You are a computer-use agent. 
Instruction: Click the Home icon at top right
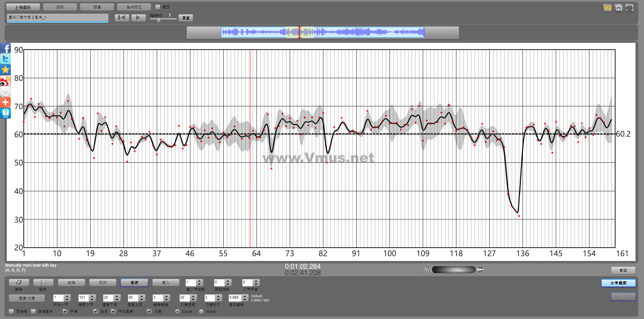(x=619, y=8)
